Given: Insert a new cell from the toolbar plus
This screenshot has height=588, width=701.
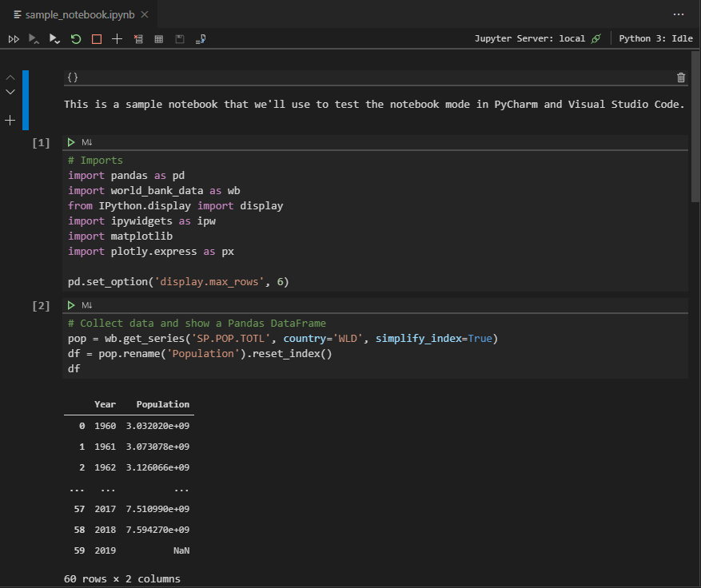Looking at the screenshot, I should pos(117,38).
